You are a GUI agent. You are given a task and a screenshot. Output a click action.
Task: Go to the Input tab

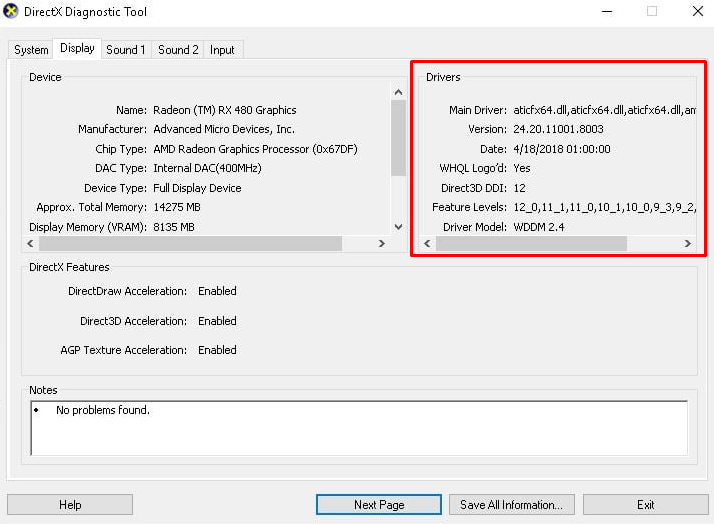click(x=222, y=50)
